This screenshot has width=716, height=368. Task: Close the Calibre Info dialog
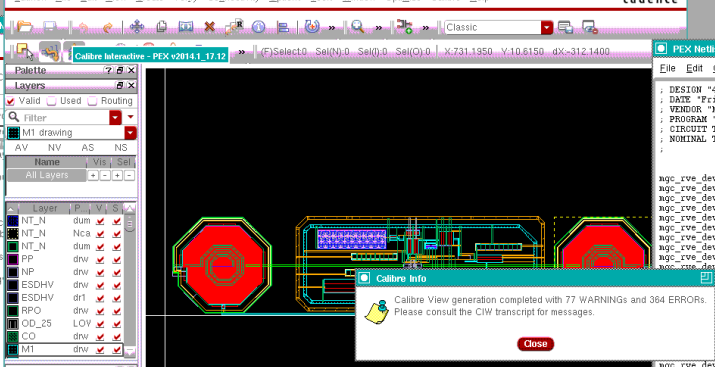pyautogui.click(x=535, y=344)
